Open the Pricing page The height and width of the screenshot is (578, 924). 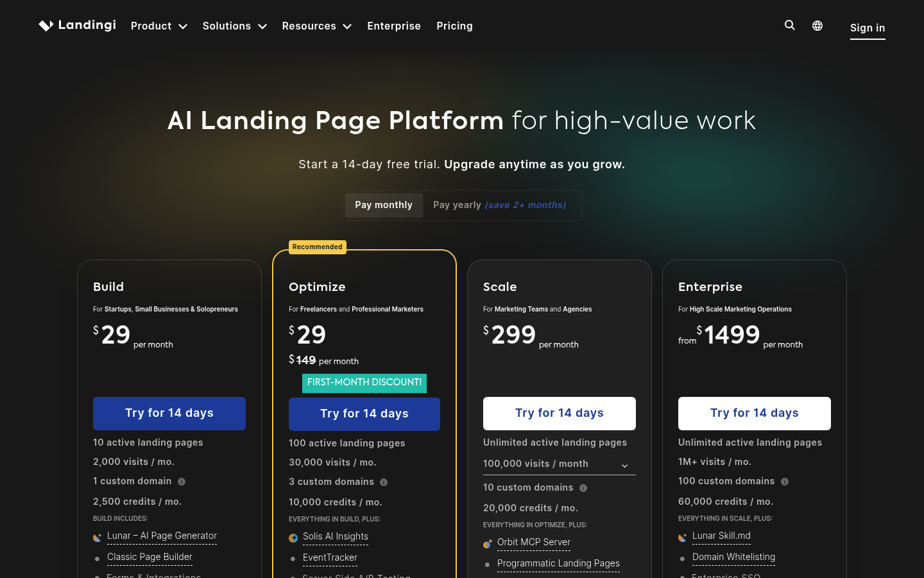pos(454,26)
